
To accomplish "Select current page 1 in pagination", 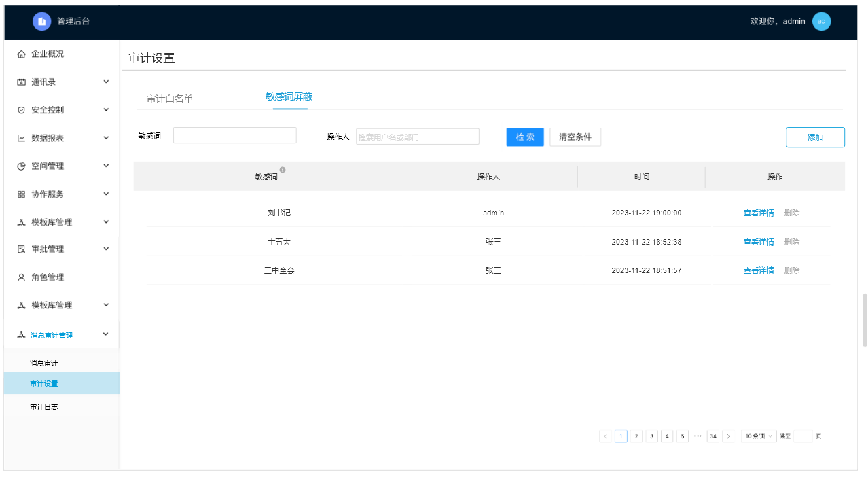I will pos(621,436).
